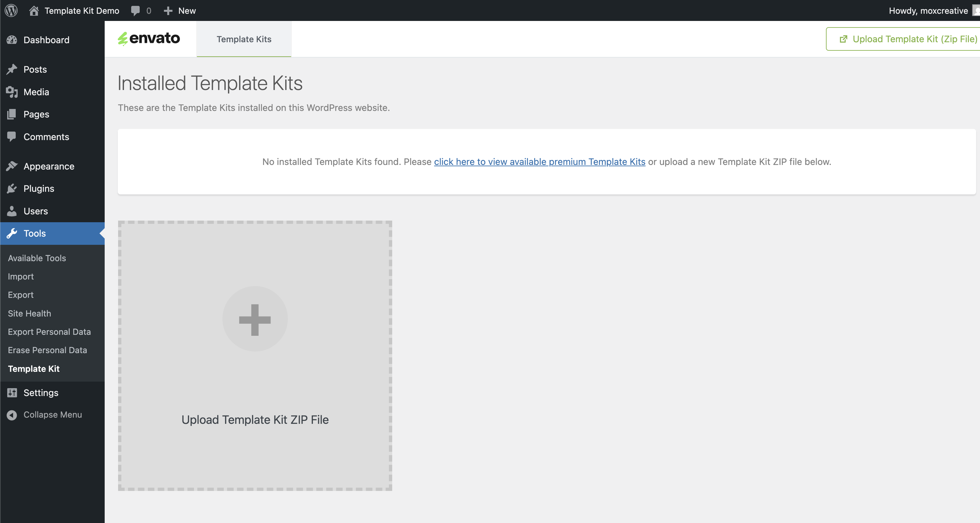Click Upload Template Kit ZIP File label
The image size is (980, 523).
coord(255,420)
